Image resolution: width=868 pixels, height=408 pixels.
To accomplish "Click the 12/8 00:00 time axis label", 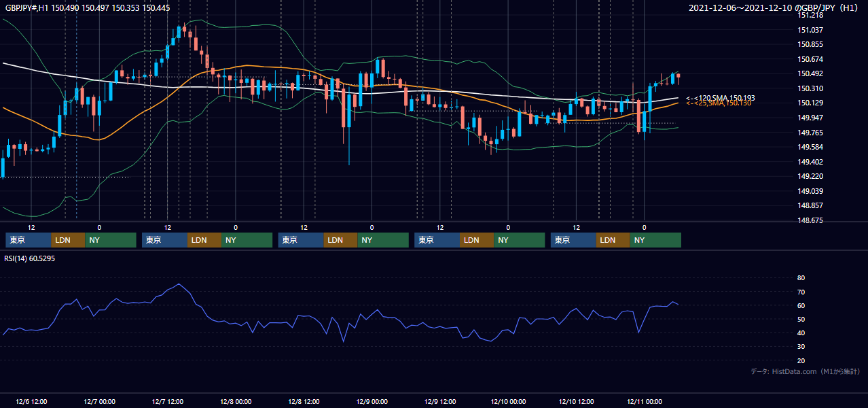I will [236, 401].
